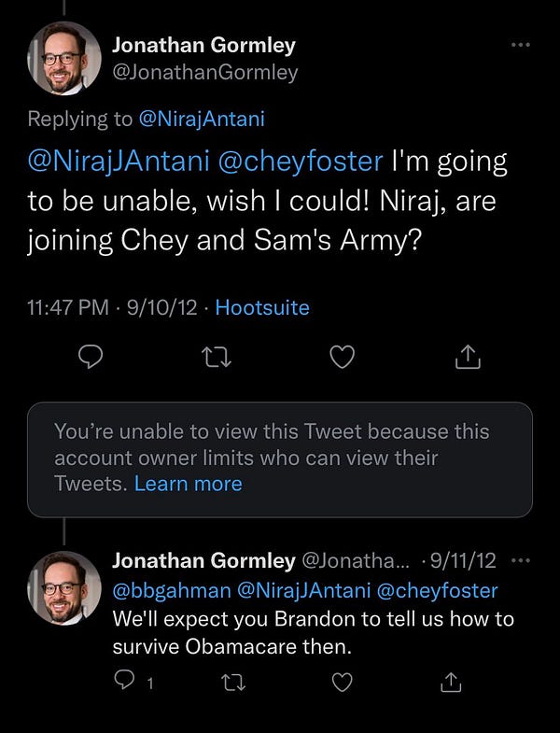Viewport: 560px width, 733px height.
Task: Share the Obamacare reply tweet
Action: [x=450, y=683]
